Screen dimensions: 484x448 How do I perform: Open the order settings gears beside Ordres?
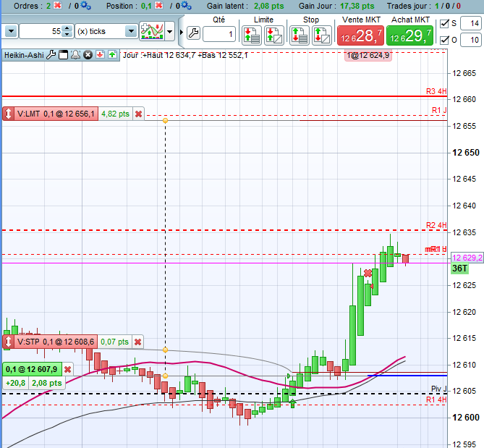[x=85, y=5]
